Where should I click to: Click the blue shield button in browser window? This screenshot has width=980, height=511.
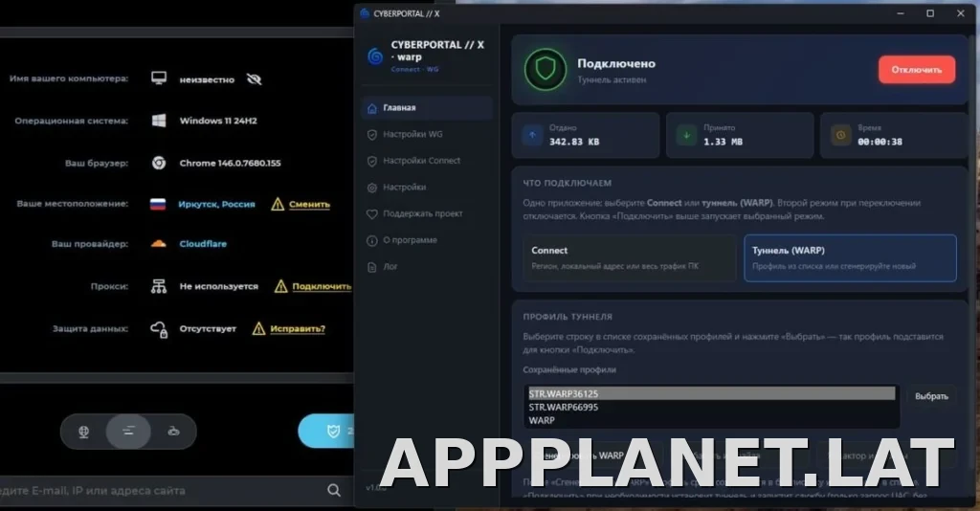(325, 431)
